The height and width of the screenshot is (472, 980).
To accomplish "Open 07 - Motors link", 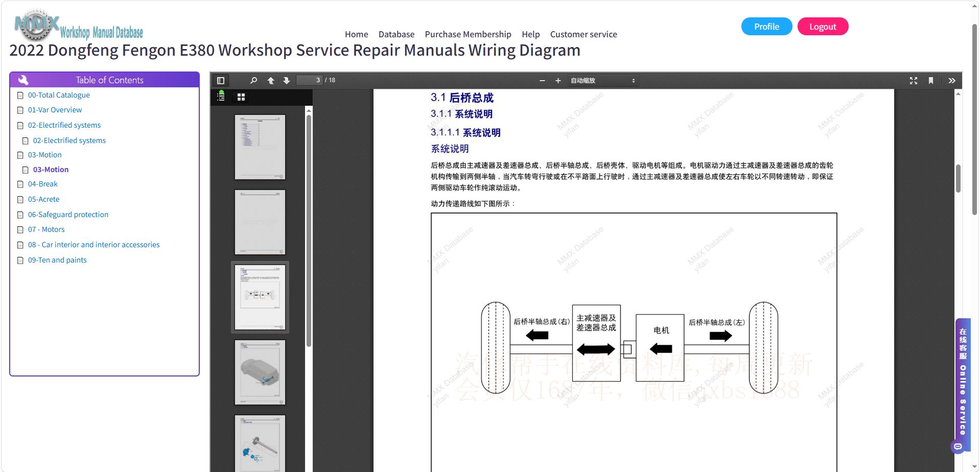I will point(46,229).
